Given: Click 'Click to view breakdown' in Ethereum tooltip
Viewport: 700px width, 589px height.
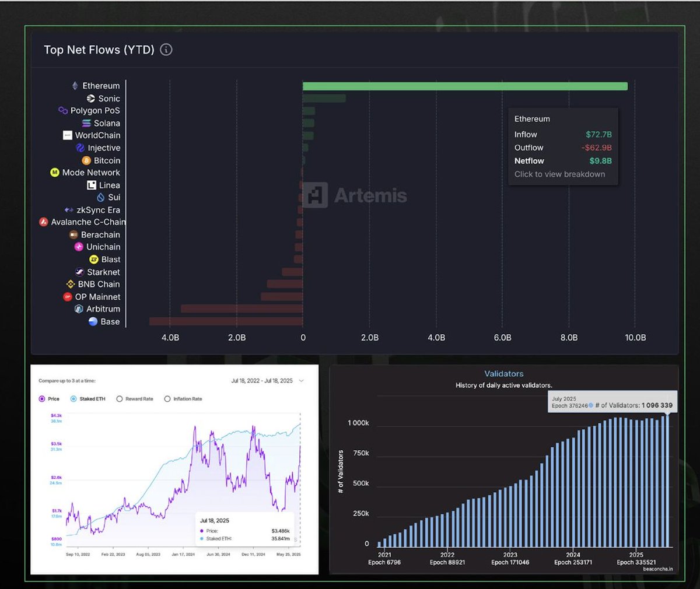Looking at the screenshot, I should point(559,174).
